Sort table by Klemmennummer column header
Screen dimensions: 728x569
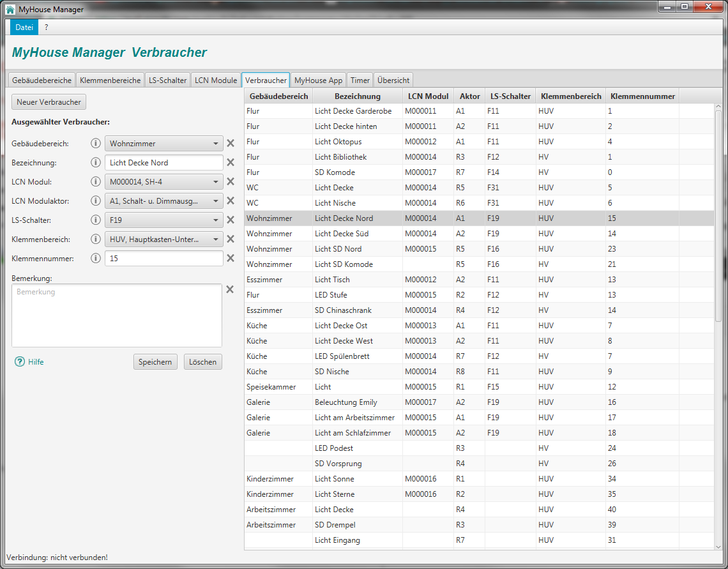[642, 96]
